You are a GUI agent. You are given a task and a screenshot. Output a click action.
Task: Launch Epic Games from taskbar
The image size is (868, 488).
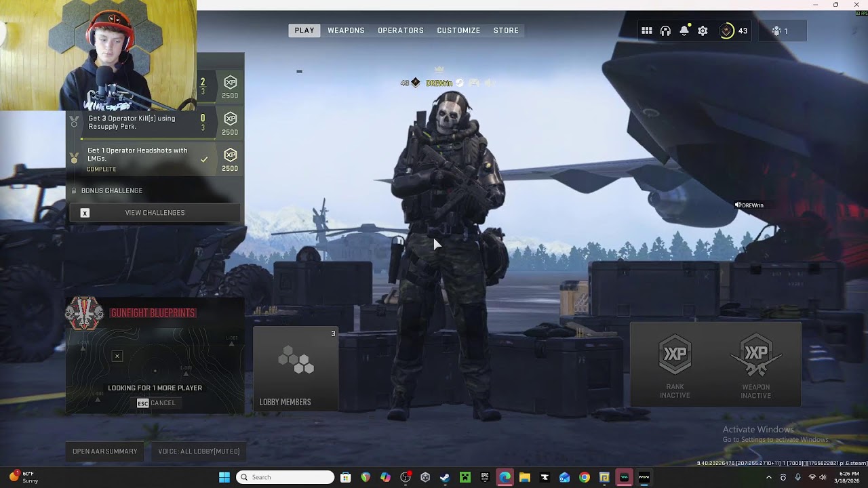click(485, 477)
